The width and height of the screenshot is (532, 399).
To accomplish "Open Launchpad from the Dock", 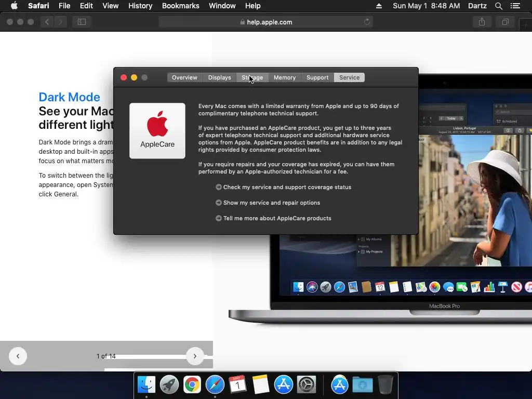I will click(169, 385).
